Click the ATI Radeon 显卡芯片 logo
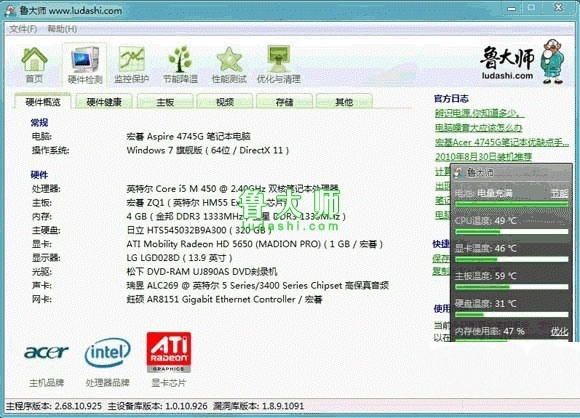 coord(169,352)
